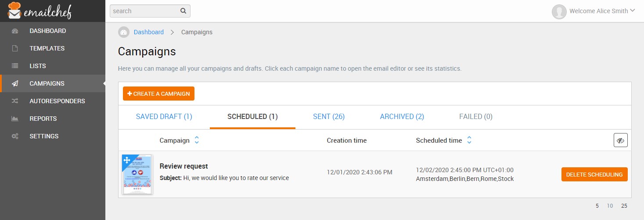Click the Templates page icon in sidebar
This screenshot has height=220, width=644.
[15, 48]
